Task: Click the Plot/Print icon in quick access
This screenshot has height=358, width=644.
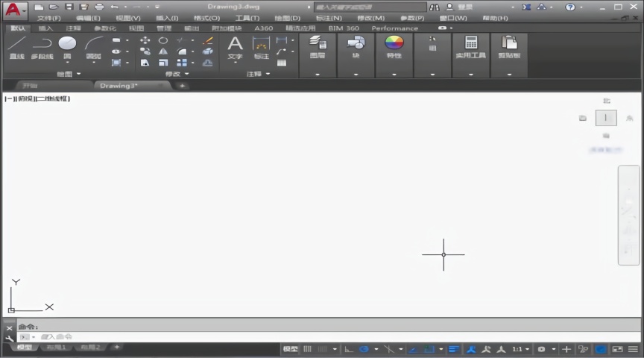Action: (99, 7)
